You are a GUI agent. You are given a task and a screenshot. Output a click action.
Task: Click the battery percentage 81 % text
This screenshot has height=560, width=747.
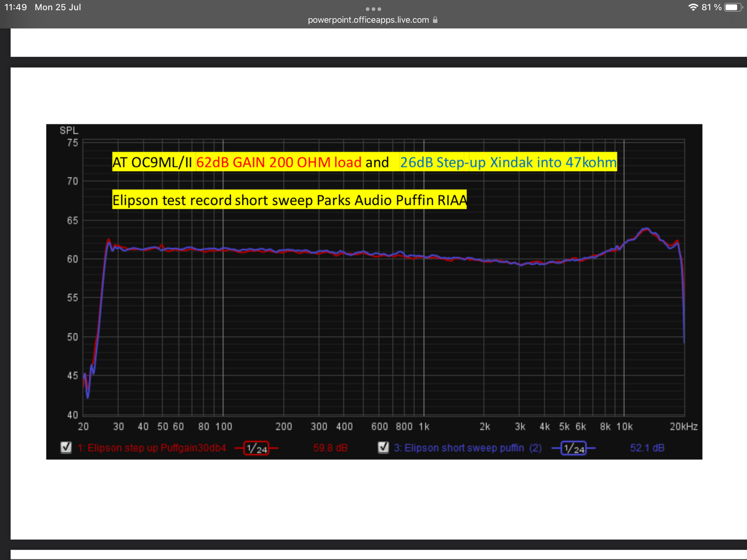point(711,7)
